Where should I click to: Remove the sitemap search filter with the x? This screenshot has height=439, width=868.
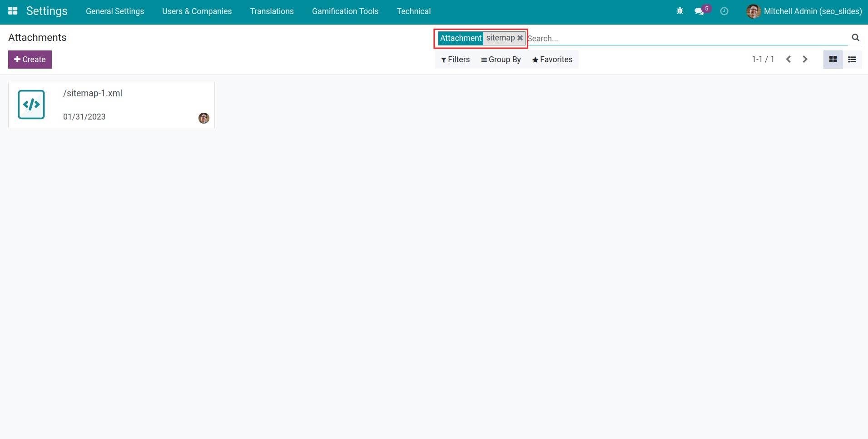pyautogui.click(x=519, y=38)
